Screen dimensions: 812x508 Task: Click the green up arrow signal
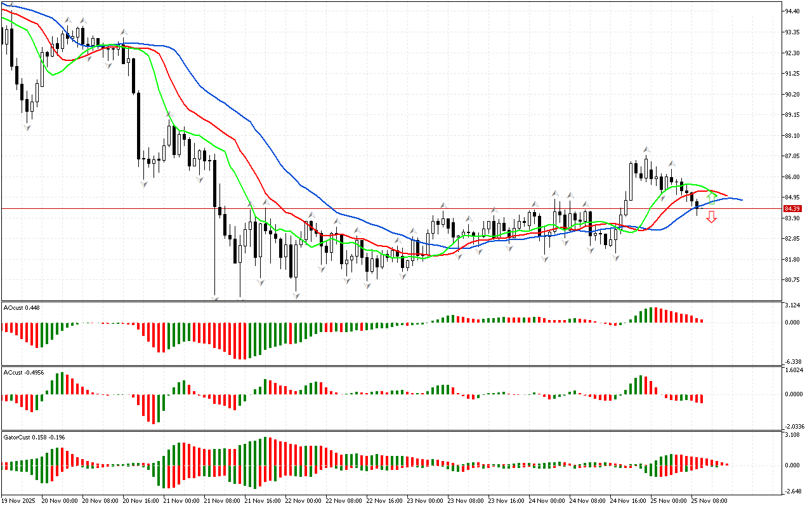(712, 197)
